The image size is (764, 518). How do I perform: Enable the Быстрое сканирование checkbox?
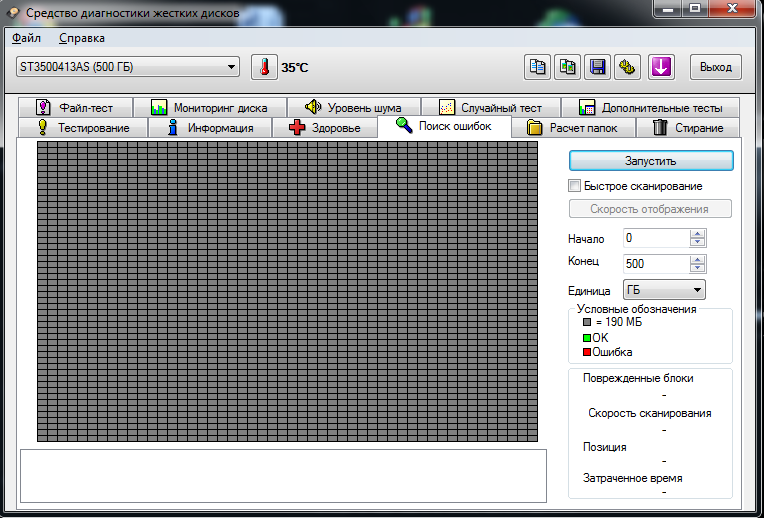(x=575, y=186)
